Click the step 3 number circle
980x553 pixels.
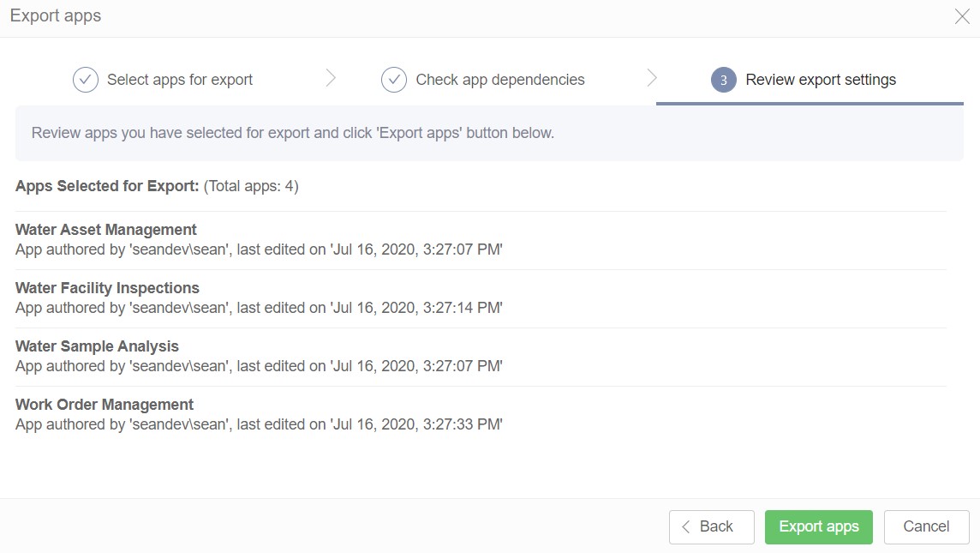click(724, 80)
